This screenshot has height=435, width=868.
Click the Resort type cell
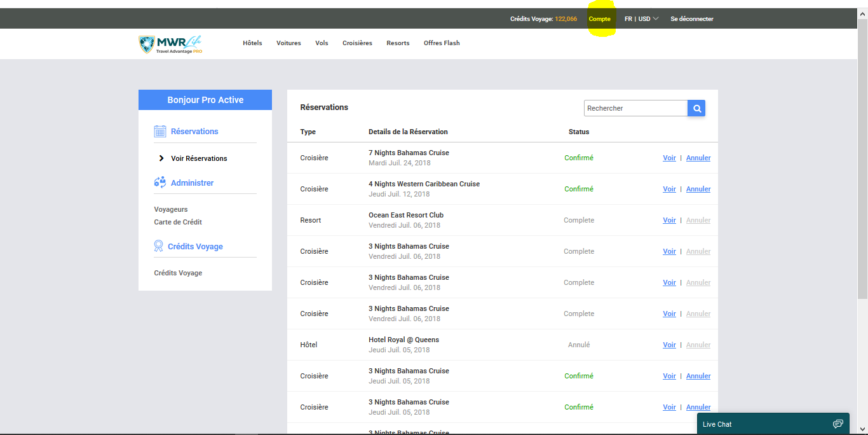(311, 220)
